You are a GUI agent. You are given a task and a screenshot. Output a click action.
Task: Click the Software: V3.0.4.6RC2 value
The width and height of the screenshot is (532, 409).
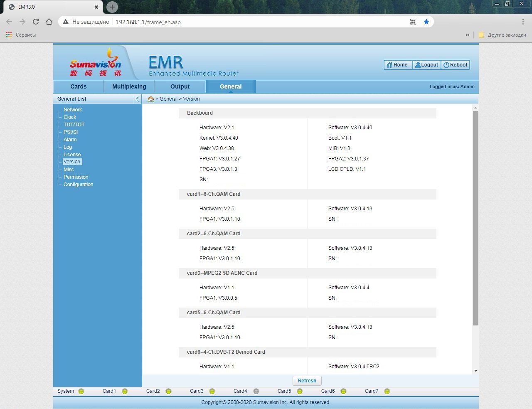tap(354, 367)
